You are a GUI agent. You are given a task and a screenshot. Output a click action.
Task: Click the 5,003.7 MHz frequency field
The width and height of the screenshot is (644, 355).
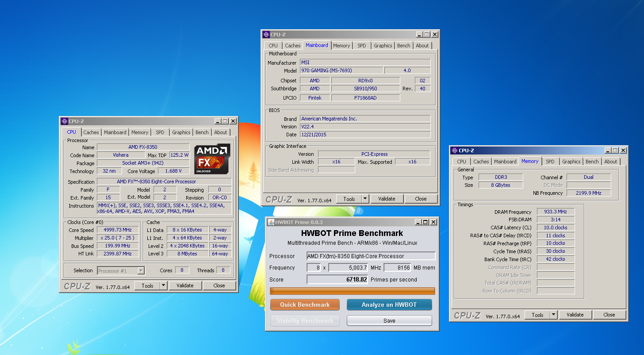tap(349, 267)
